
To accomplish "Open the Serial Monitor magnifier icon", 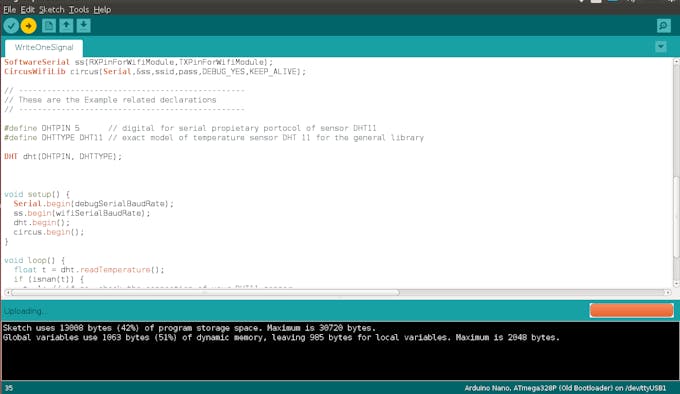I will 664,26.
